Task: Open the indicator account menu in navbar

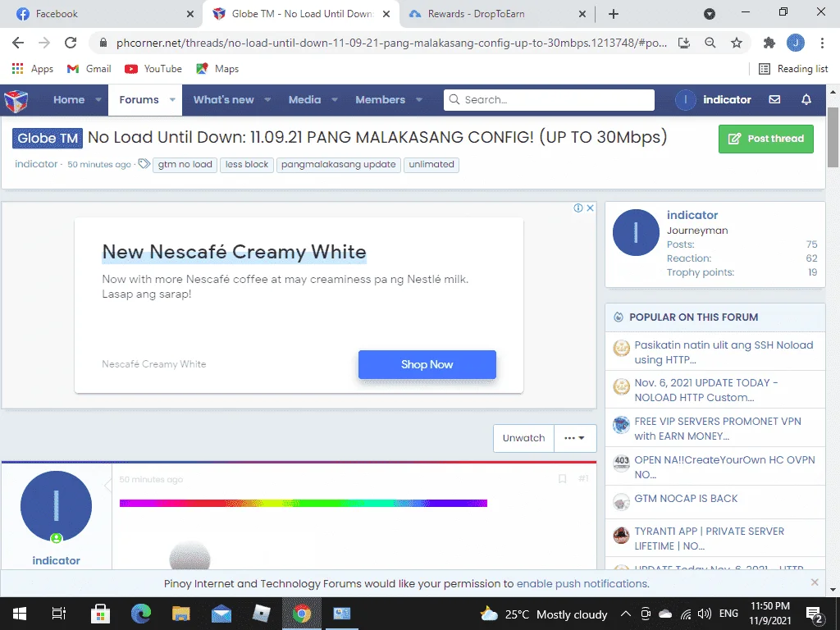Action: click(714, 99)
